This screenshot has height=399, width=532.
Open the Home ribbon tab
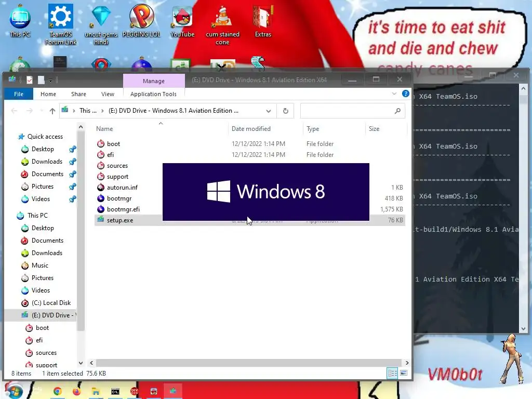click(x=48, y=94)
